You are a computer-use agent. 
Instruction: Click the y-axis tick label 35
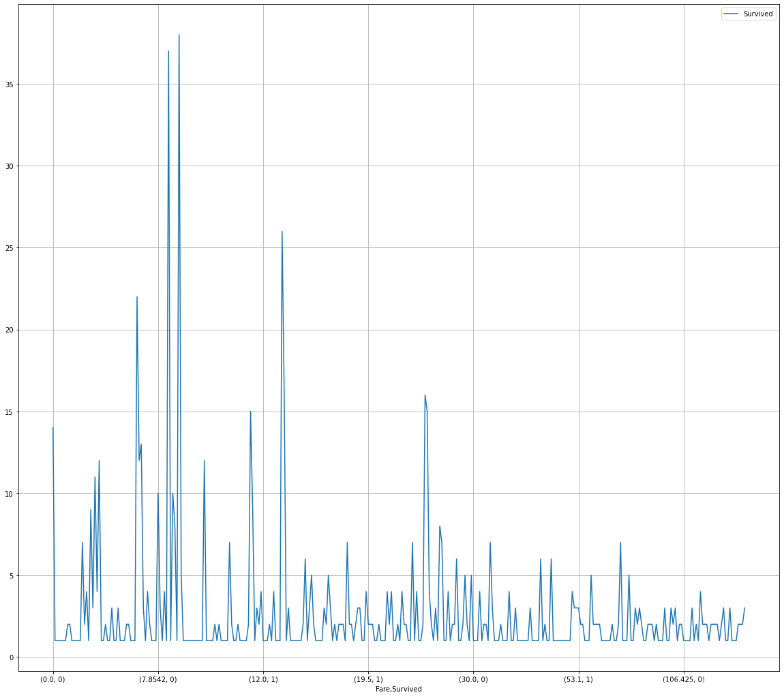click(9, 84)
